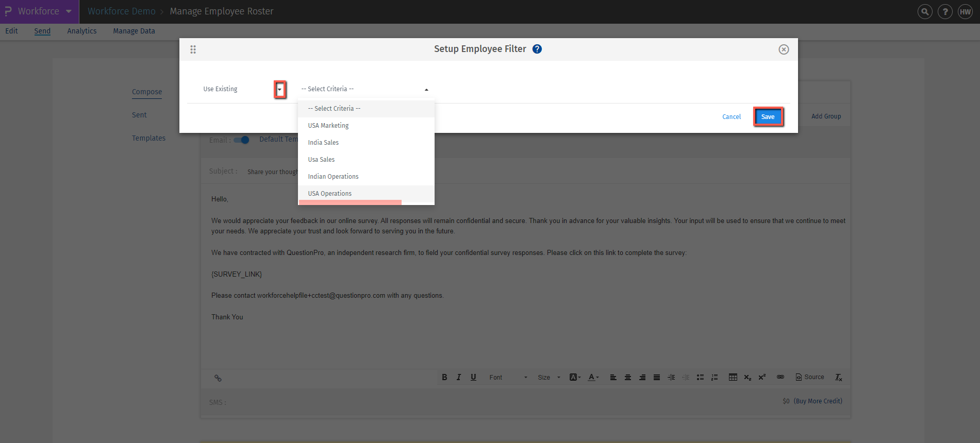The image size is (980, 443).
Task: Click the chain link icon at the editor's left
Action: (x=218, y=378)
